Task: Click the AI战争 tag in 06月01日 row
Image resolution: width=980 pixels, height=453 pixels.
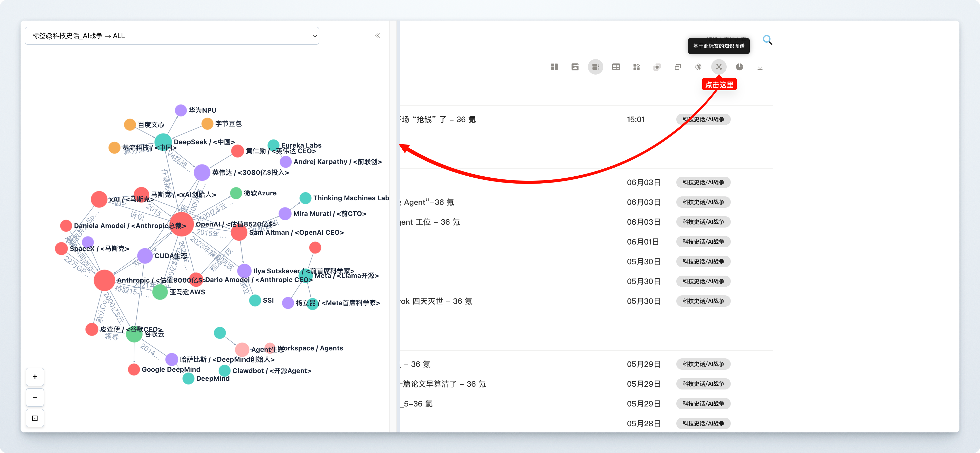Action: [x=703, y=242]
